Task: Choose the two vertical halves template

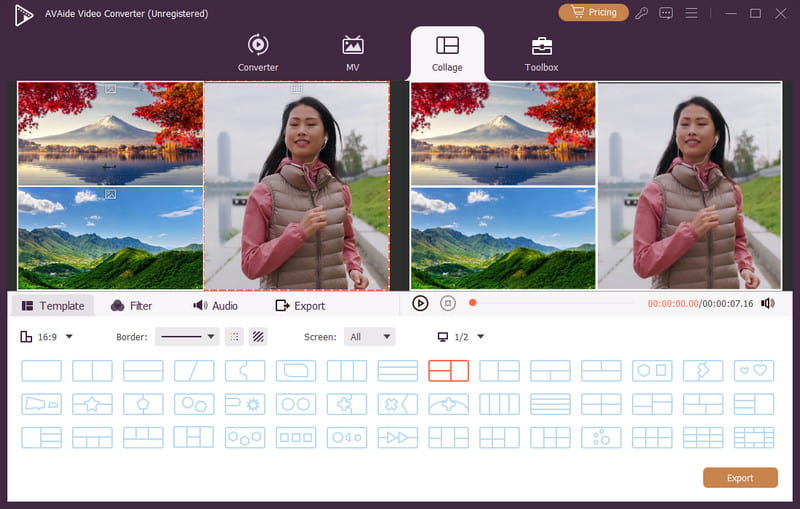Action: coord(92,371)
